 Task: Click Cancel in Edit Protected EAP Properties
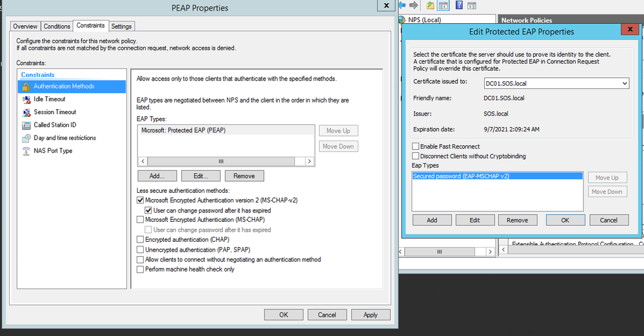609,220
